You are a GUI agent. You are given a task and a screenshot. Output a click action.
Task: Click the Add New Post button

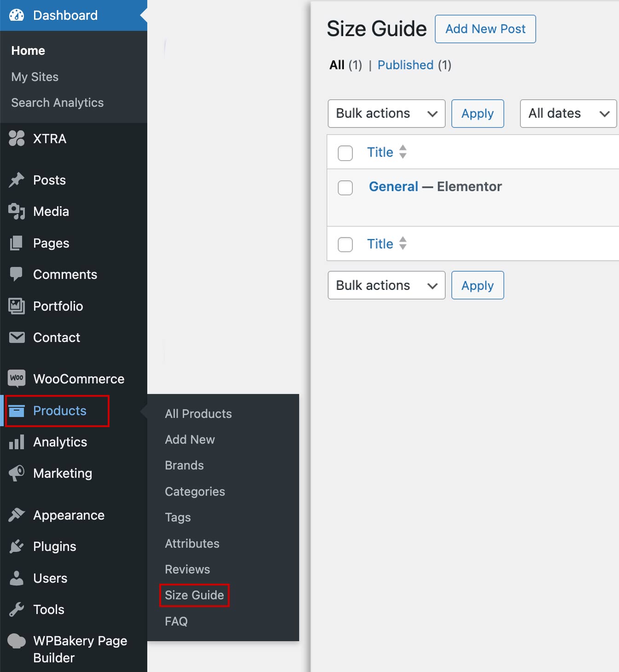485,29
